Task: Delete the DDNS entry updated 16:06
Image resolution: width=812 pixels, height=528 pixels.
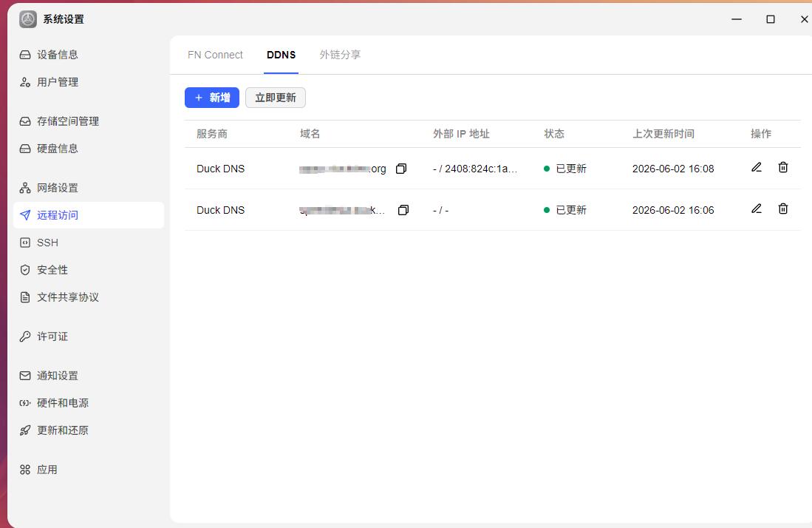Action: pos(783,209)
